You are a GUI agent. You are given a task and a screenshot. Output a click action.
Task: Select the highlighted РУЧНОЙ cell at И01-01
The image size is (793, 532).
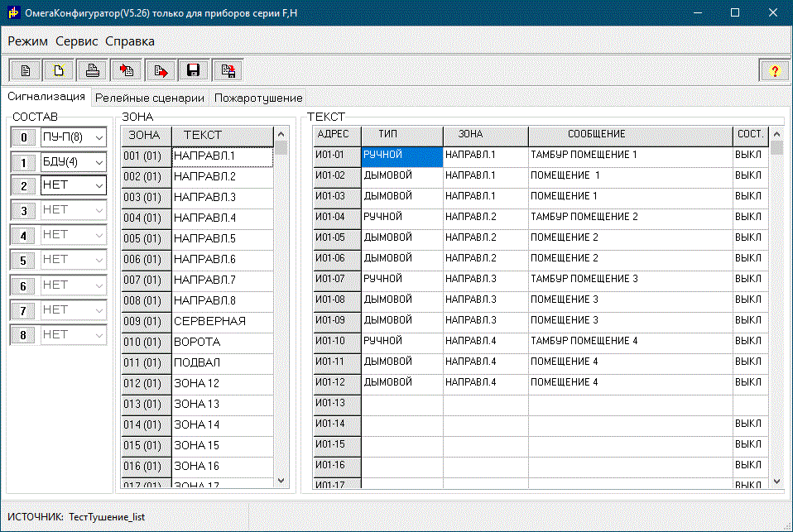[402, 156]
